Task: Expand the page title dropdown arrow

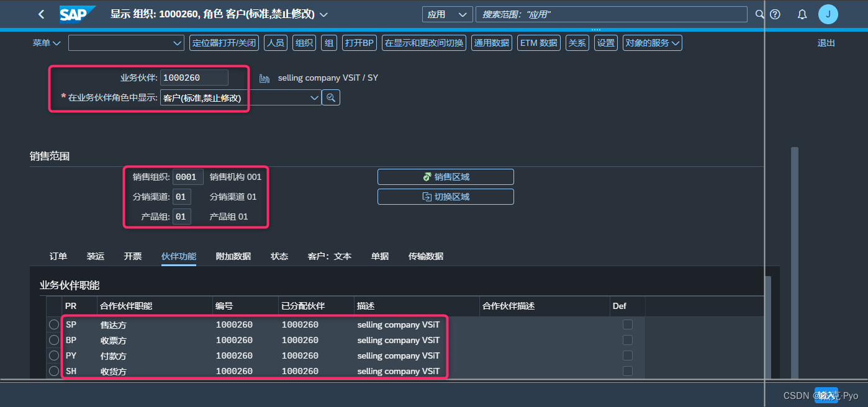Action: coord(323,14)
